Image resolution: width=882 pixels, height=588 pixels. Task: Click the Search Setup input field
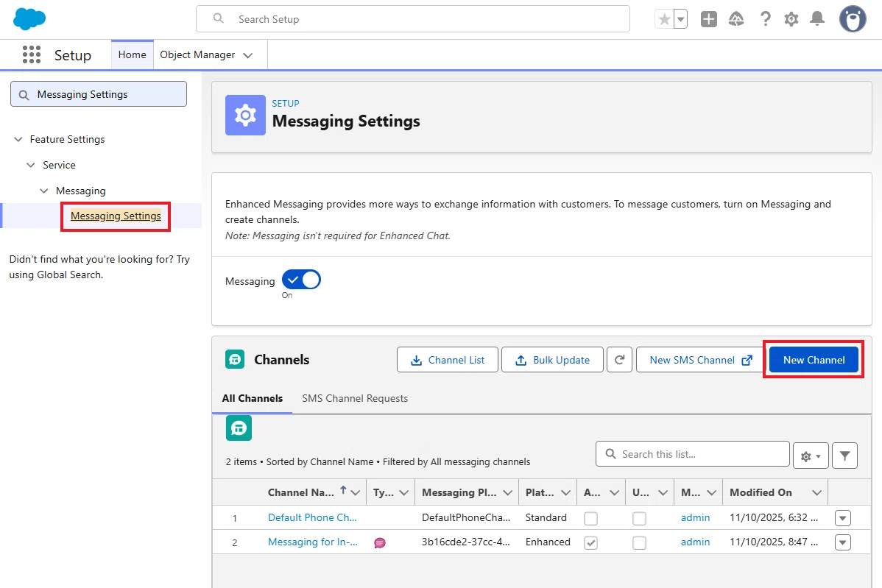(413, 19)
